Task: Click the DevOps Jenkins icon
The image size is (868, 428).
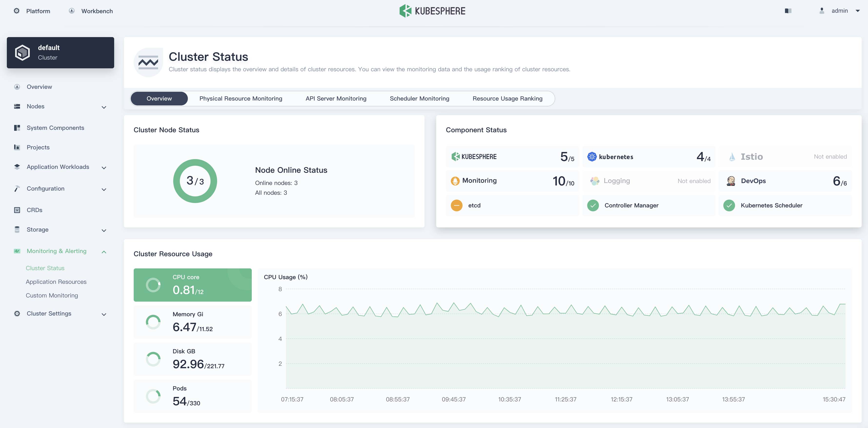Action: tap(731, 181)
